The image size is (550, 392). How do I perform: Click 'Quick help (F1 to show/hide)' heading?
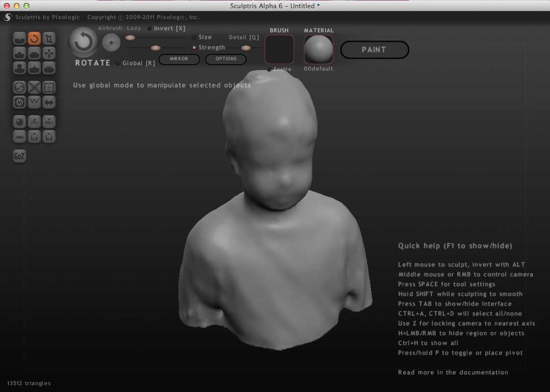click(455, 246)
